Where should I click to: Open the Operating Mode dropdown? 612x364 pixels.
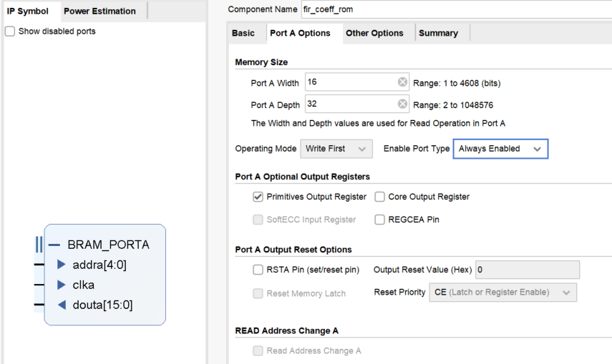click(336, 149)
